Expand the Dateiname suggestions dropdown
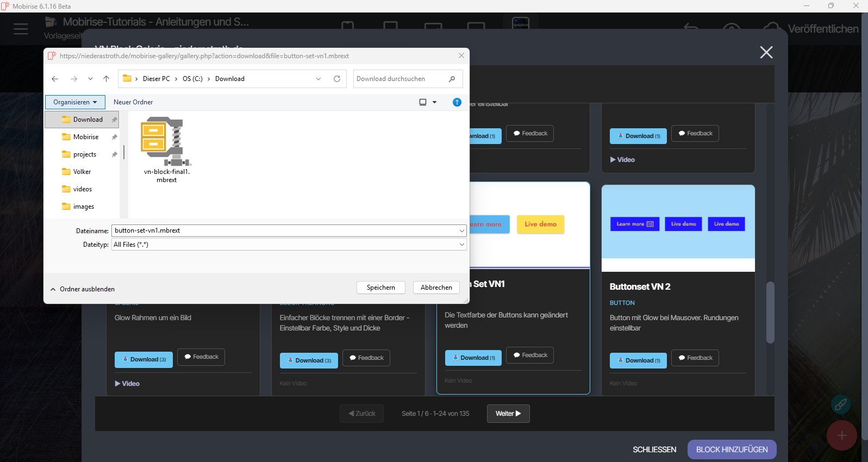The width and height of the screenshot is (868, 462). (462, 230)
